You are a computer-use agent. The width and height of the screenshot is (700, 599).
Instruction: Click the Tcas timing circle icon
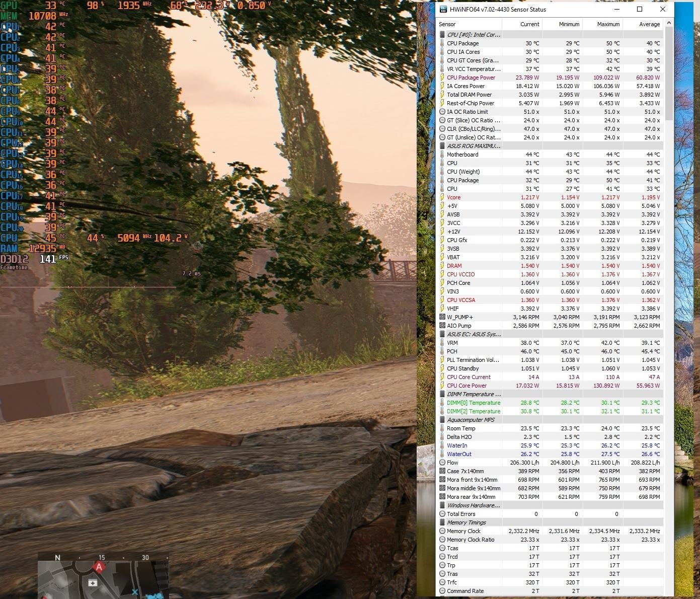pyautogui.click(x=442, y=548)
